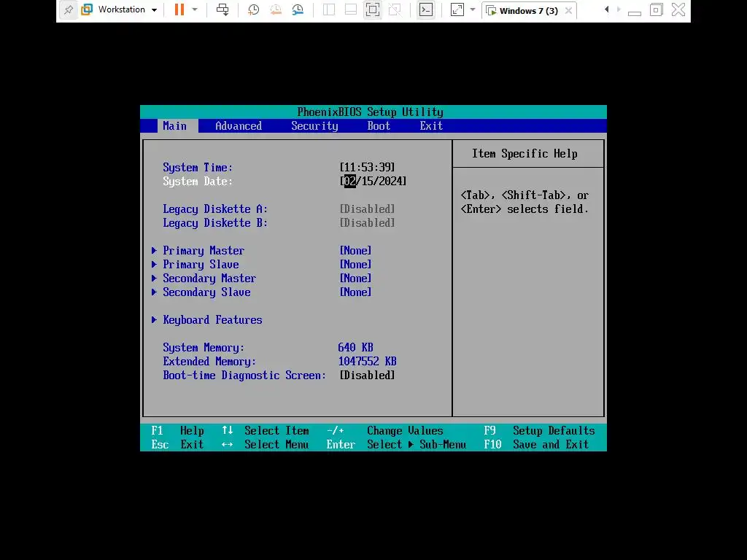Open the stretch options dropdown arrow
The width and height of the screenshot is (747, 560).
(x=473, y=9)
